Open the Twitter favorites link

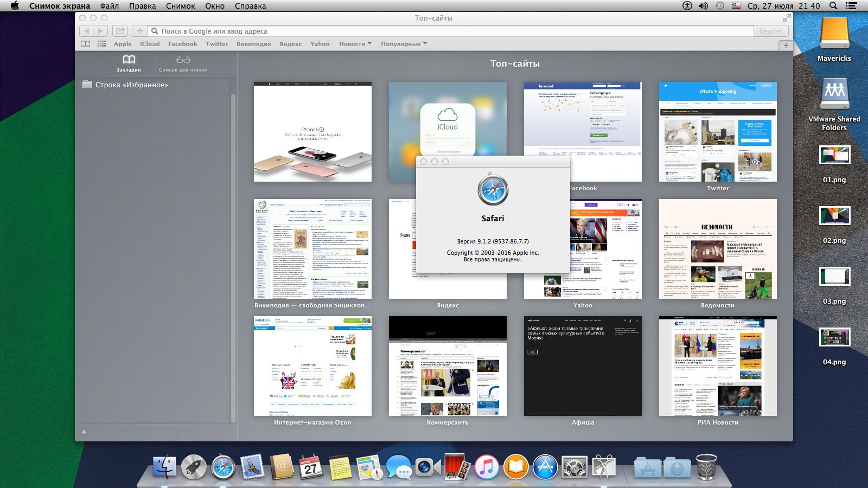[x=216, y=44]
